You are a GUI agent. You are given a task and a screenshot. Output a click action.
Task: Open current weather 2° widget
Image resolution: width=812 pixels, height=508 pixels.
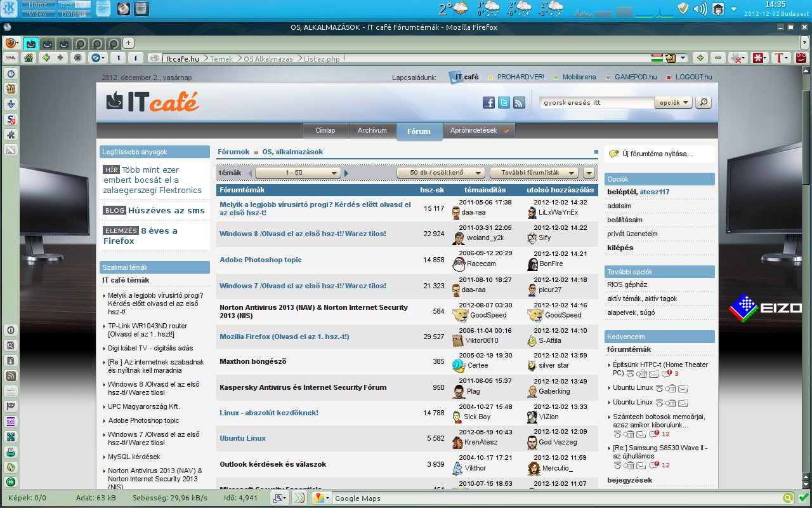[454, 9]
